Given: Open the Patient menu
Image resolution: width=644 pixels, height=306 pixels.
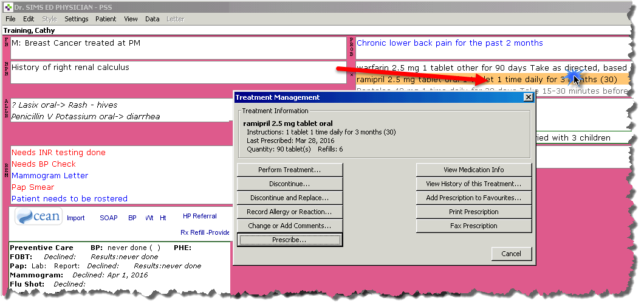Looking at the screenshot, I should click(106, 19).
